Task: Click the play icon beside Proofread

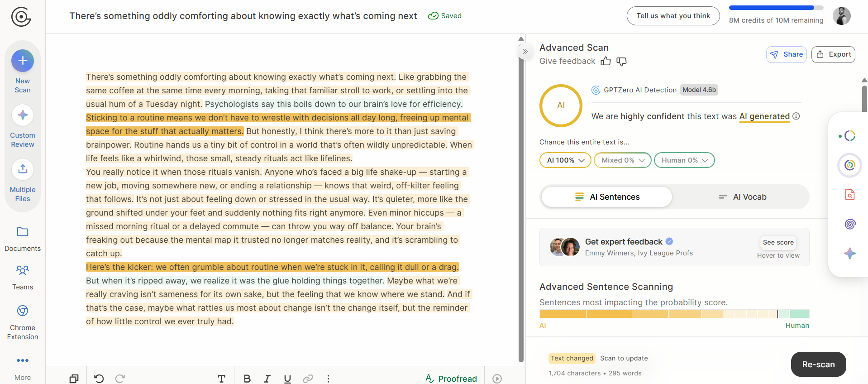Action: click(497, 379)
